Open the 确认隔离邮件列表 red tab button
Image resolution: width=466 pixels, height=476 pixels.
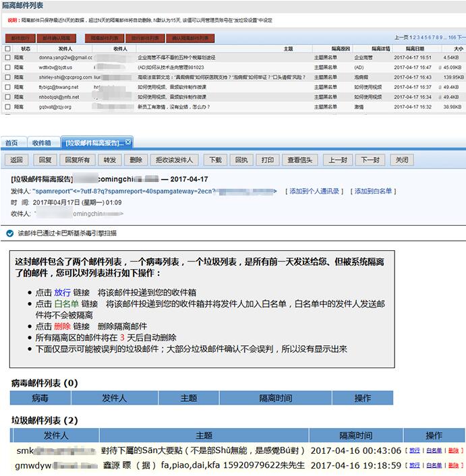click(190, 38)
